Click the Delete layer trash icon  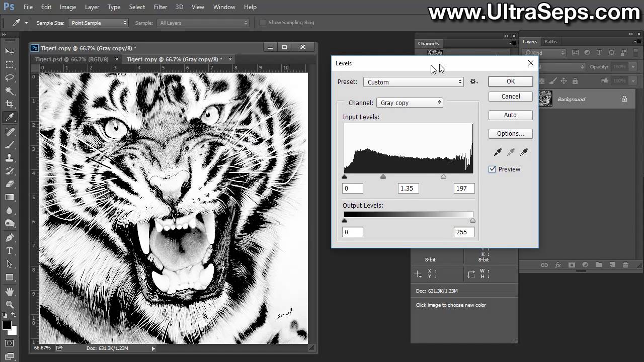625,265
